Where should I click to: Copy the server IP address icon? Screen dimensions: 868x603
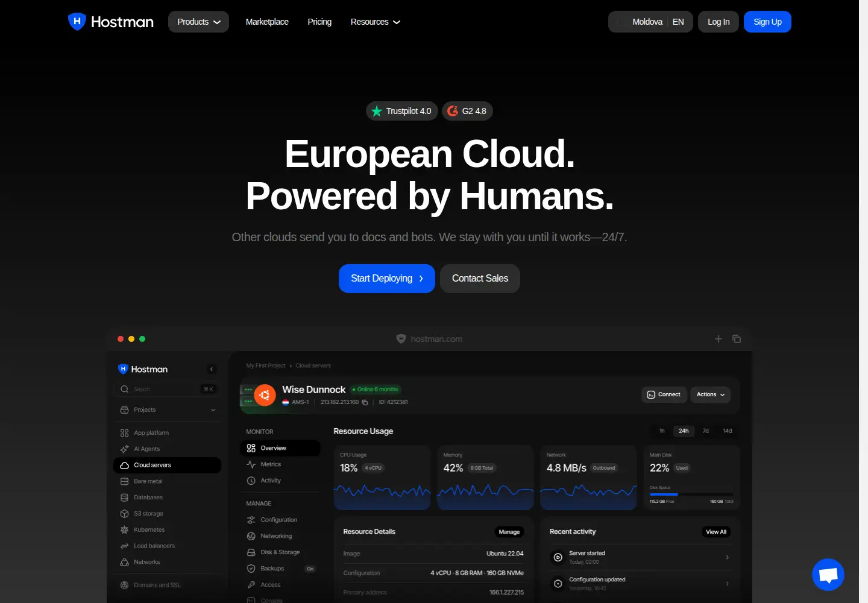[x=365, y=402]
